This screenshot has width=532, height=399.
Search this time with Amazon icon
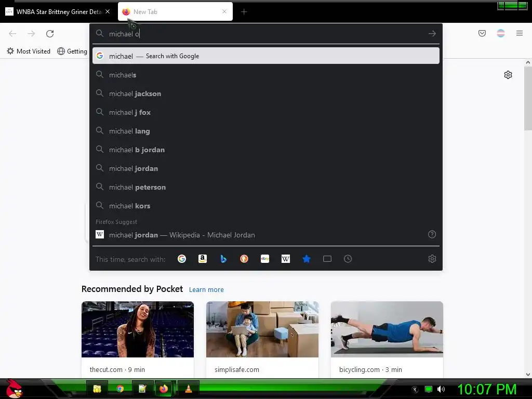pos(203,259)
